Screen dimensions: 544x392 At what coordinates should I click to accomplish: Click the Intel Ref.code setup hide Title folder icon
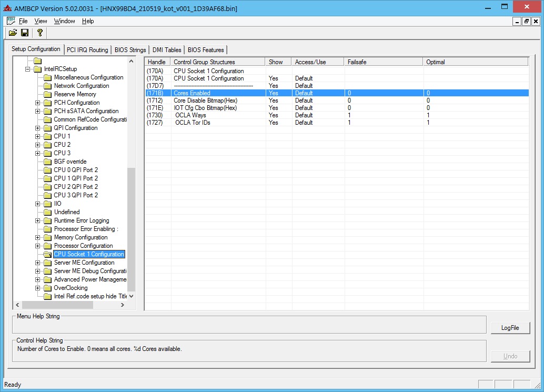click(48, 296)
